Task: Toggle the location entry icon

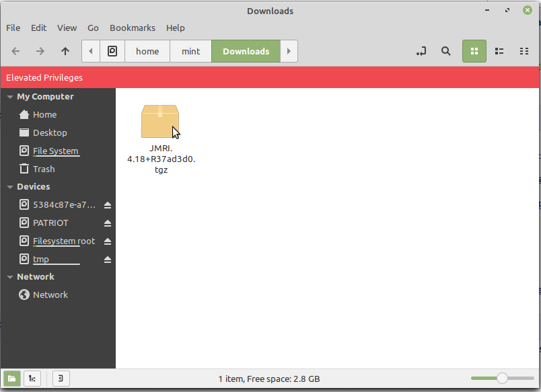Action: [x=421, y=51]
